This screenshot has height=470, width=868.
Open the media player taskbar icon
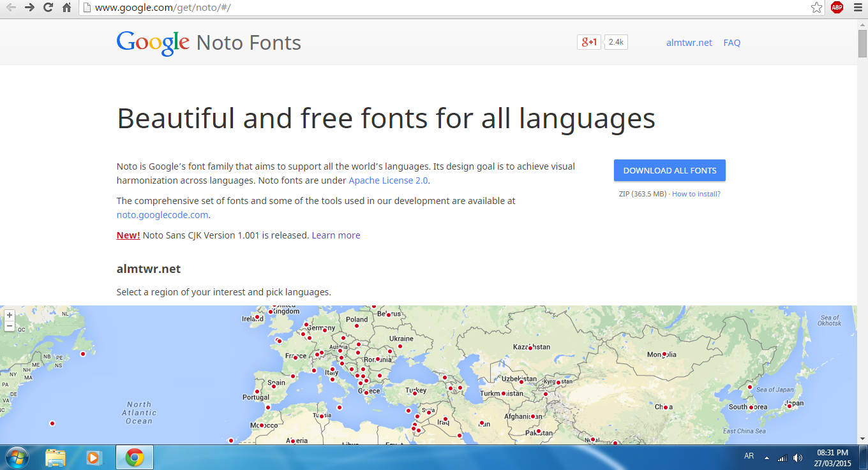(93, 457)
